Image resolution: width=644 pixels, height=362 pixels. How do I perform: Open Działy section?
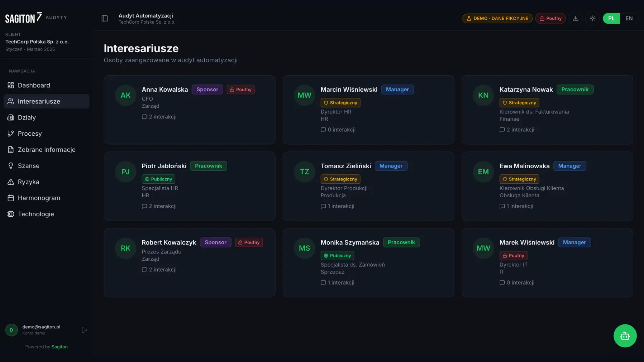(47, 117)
